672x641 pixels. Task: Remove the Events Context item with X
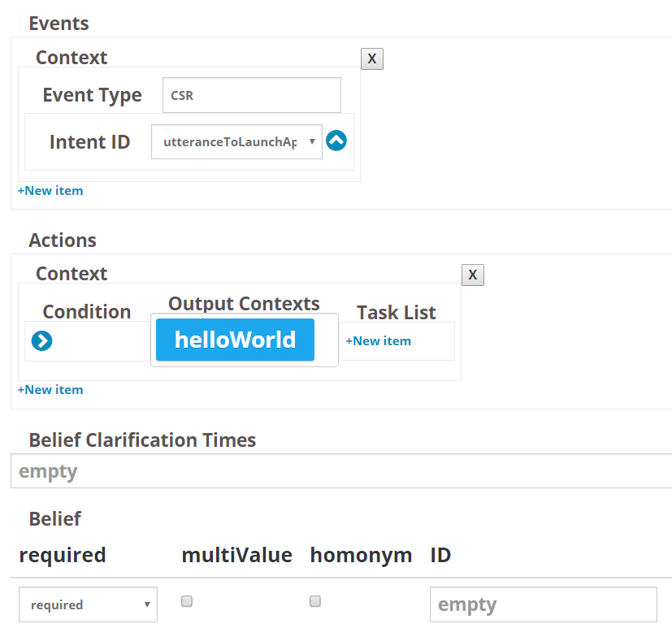tap(372, 58)
